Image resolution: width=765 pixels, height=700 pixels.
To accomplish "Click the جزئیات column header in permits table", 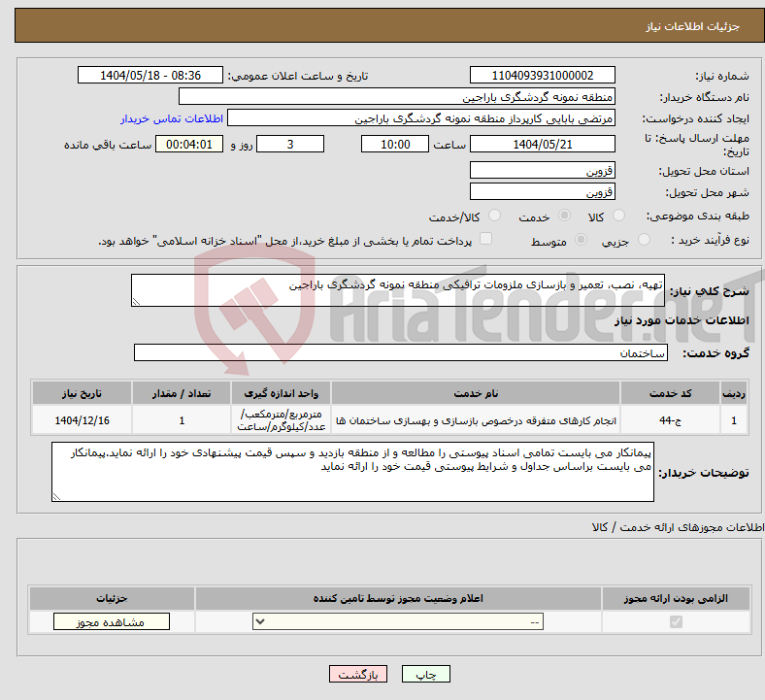I will click(x=112, y=598).
